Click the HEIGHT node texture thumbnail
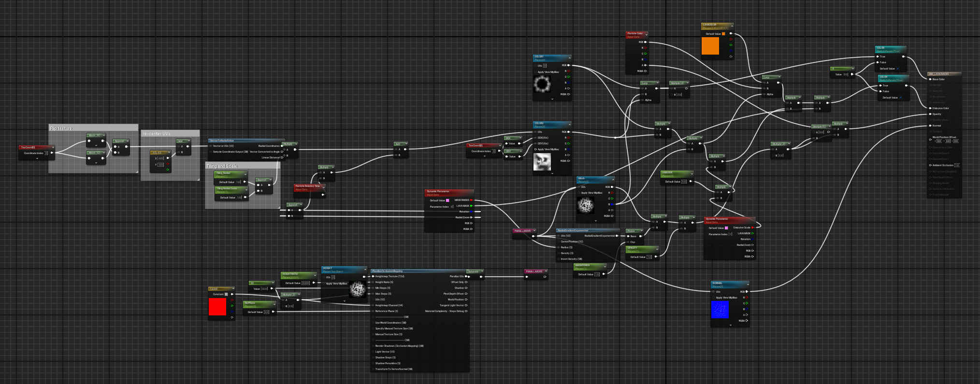The image size is (980, 384). (x=357, y=289)
